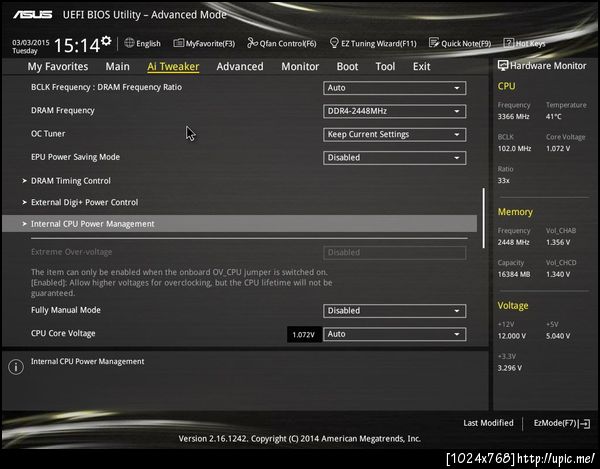Viewport: 600px width, 469px height.
Task: Click the Hardware Monitor screen icon
Action: (x=502, y=66)
